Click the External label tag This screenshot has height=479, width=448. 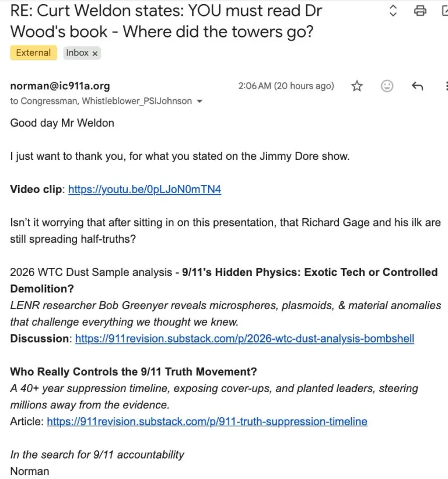coord(33,53)
